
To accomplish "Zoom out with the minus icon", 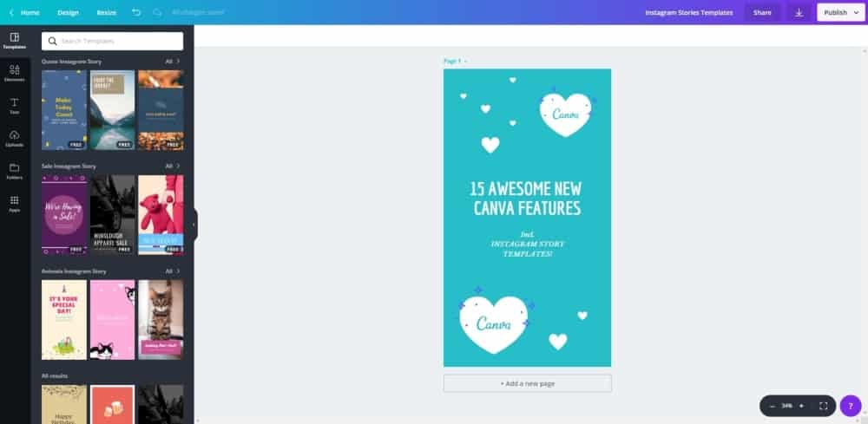I will [773, 406].
